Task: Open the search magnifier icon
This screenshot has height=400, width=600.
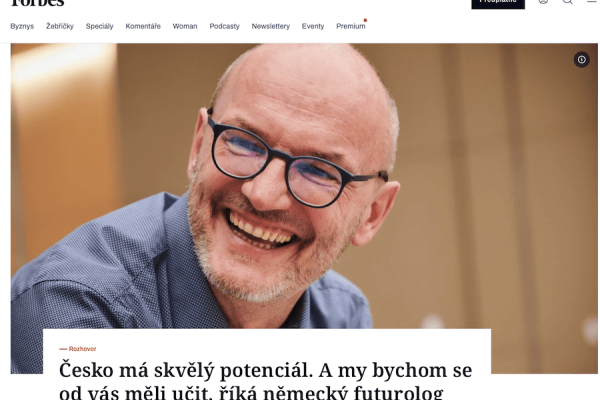Action: coord(567,2)
